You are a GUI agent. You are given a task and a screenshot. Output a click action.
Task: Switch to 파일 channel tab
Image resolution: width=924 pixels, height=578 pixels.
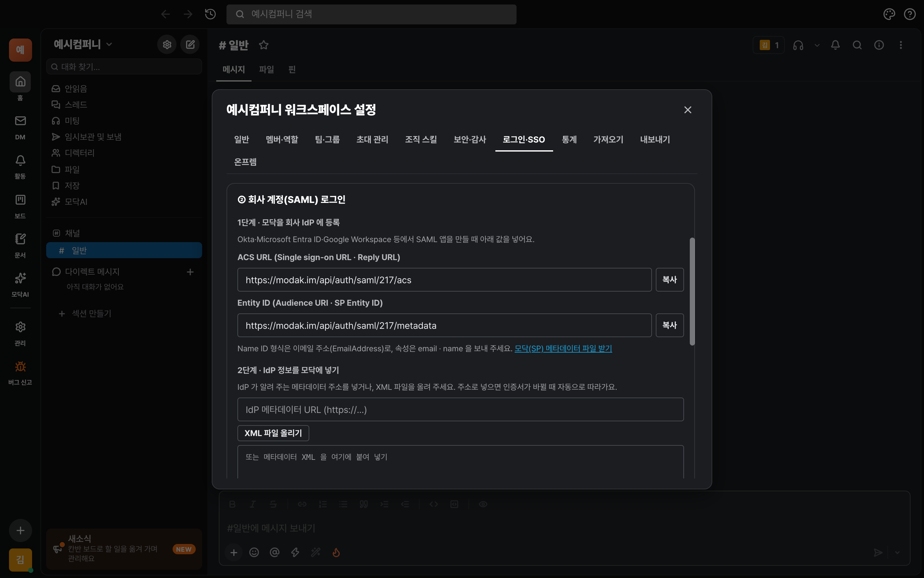267,69
